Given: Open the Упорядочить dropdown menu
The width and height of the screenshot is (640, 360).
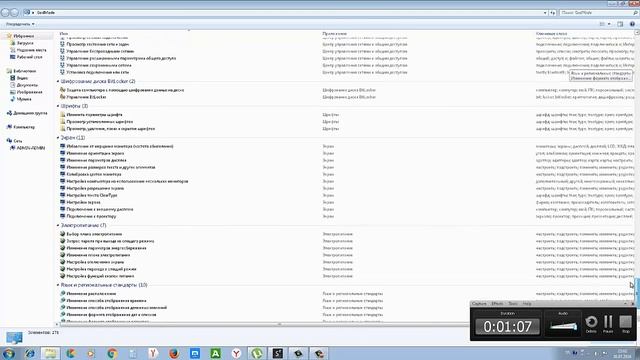Looking at the screenshot, I should [x=20, y=24].
